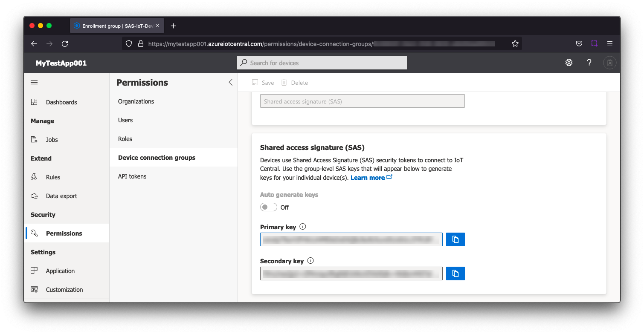Copy the Secondary key value

[x=455, y=274]
